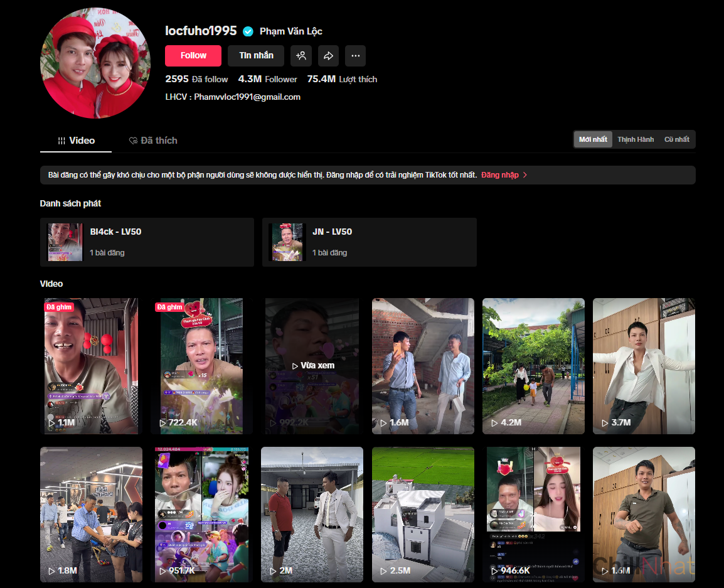
Task: Open the pinned video with 1.1M views
Action: (x=91, y=366)
